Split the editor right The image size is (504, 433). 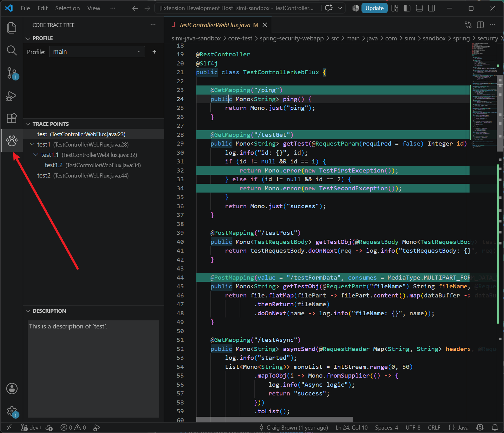click(480, 25)
